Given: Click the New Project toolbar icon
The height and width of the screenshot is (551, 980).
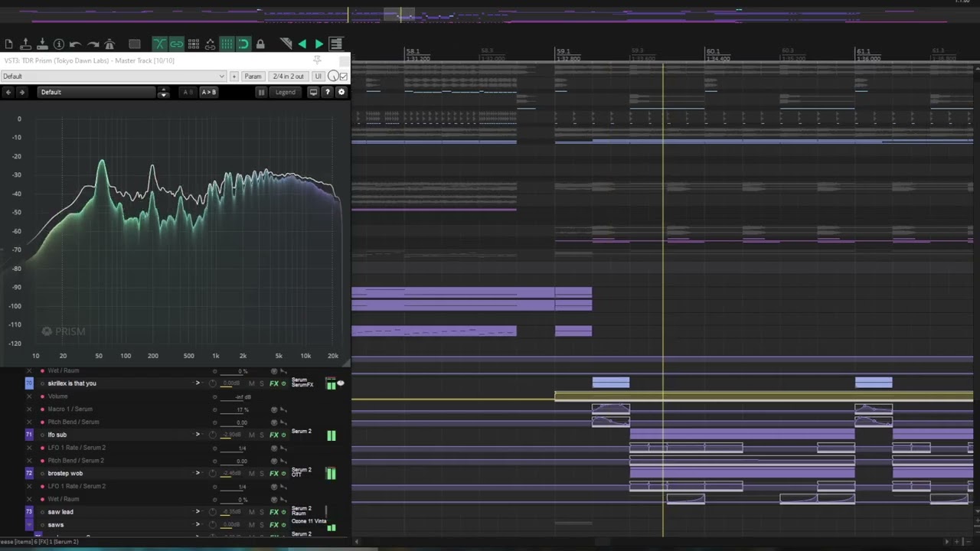Looking at the screenshot, I should (8, 44).
